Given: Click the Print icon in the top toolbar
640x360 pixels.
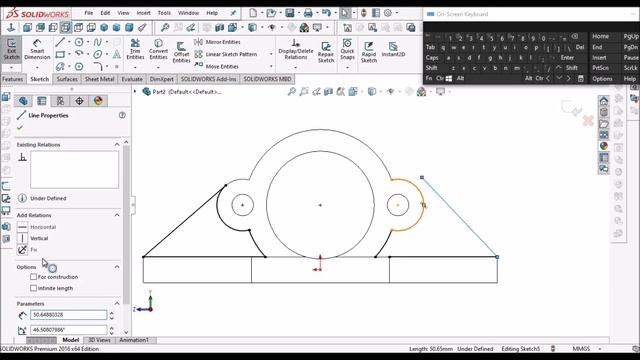Looking at the screenshot, I should click(308, 13).
